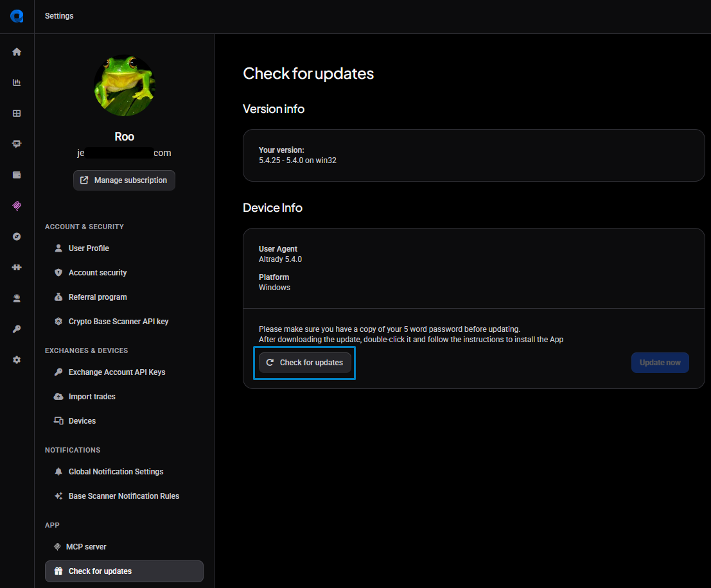Click the frog profile avatar
This screenshot has height=588, width=711.
[124, 85]
